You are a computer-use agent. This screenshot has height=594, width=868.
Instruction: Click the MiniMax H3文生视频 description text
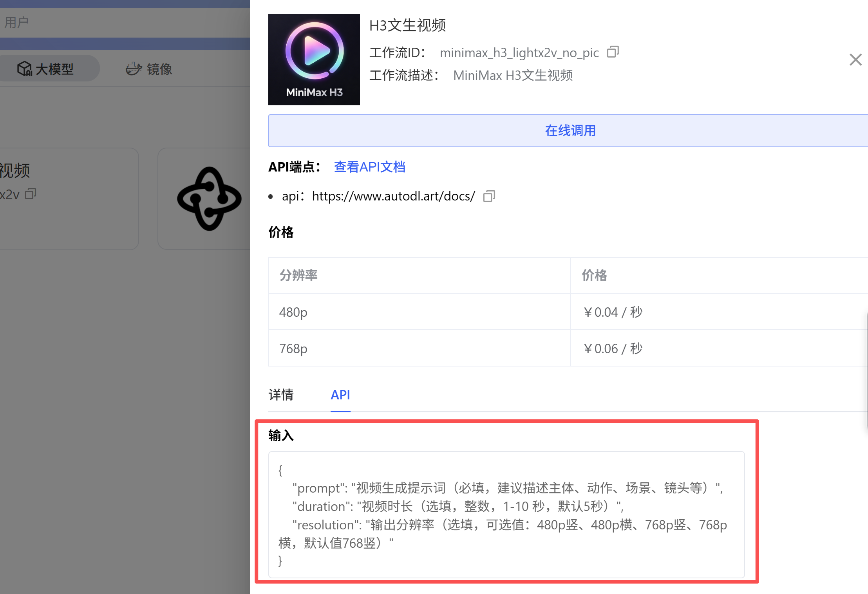click(x=513, y=75)
